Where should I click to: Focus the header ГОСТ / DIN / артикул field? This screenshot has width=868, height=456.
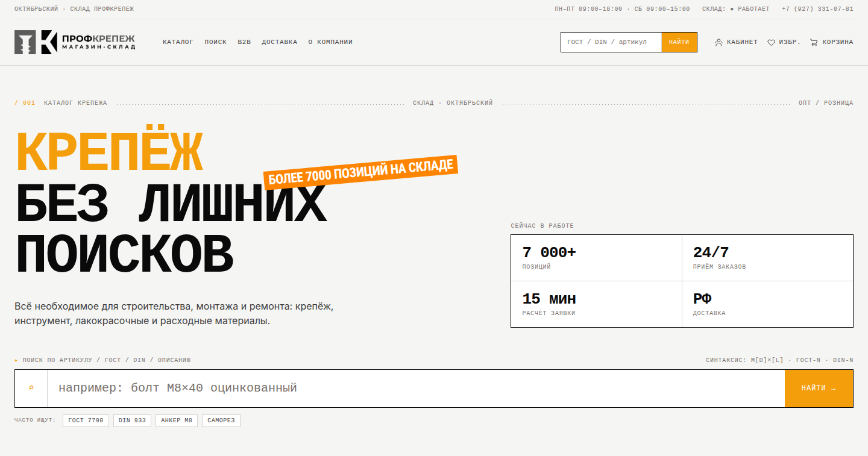coord(611,42)
